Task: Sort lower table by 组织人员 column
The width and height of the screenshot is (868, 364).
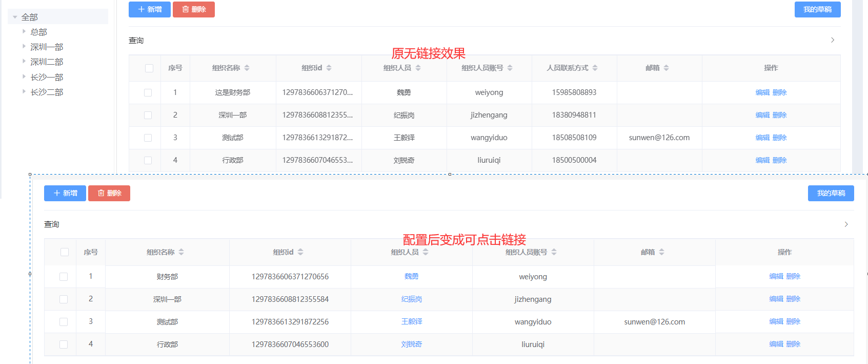Action: [426, 252]
